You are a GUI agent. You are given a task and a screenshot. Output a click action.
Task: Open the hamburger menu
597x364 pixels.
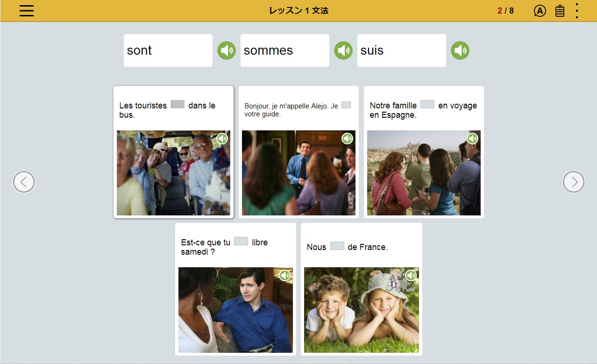click(x=27, y=11)
